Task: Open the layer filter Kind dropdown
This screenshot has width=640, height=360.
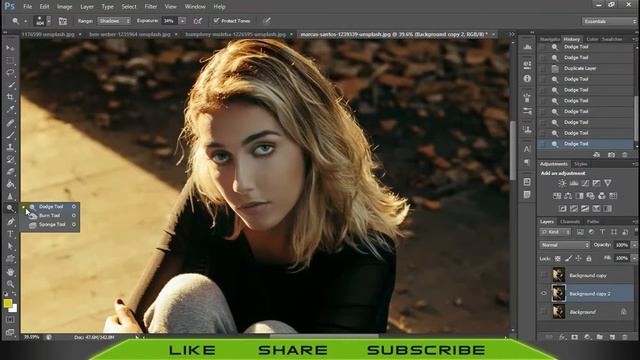Action: point(555,232)
